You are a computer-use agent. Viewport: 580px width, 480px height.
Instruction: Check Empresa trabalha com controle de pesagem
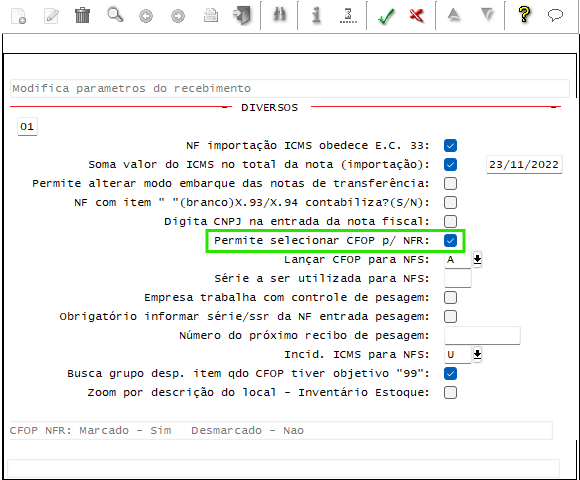tap(450, 297)
